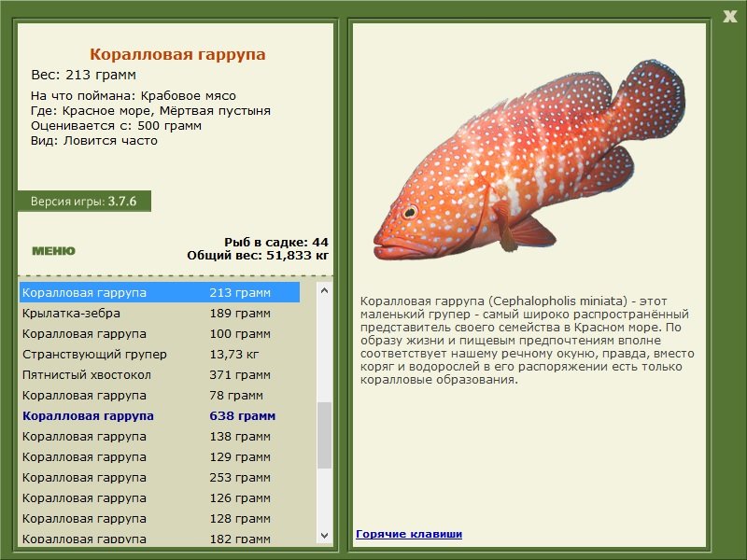Click the Версия игры: 3.7.6 label
747x560 pixels.
[84, 201]
